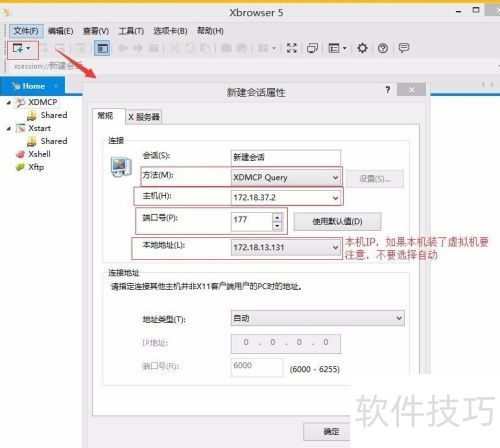Image resolution: width=500 pixels, height=448 pixels.
Task: Click the help question mark toolbar icon
Action: click(x=383, y=48)
